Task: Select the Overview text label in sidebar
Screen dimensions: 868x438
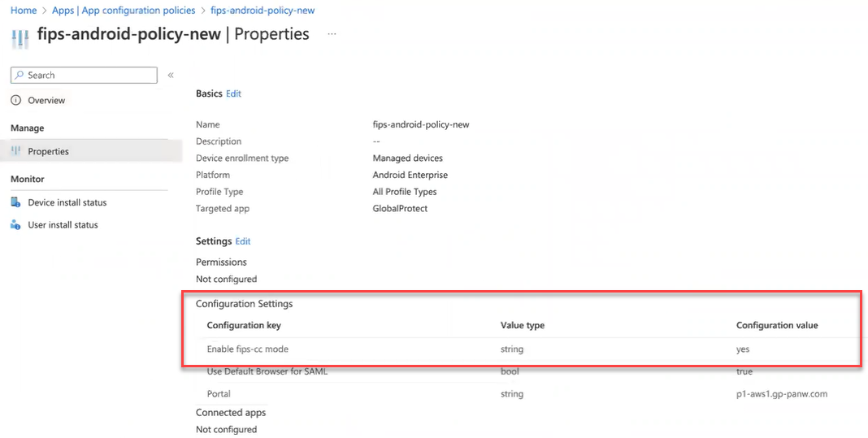Action: [46, 101]
